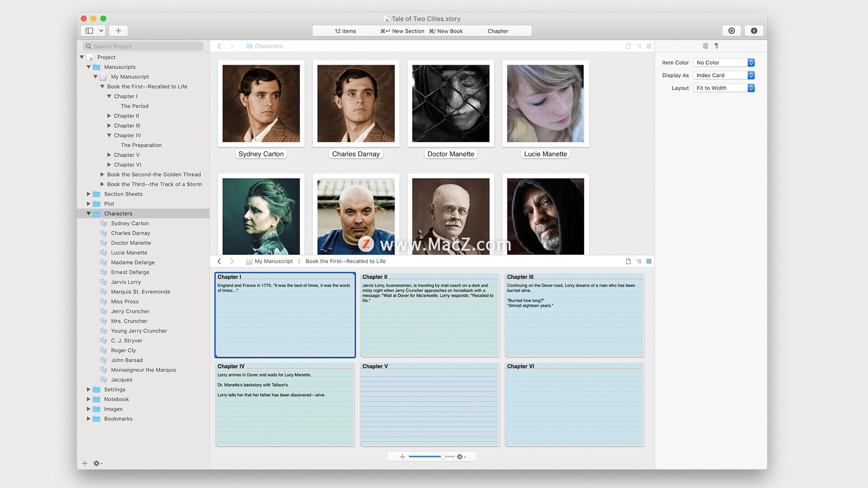
Task: Switch manuscript pane to index card view
Action: coord(649,261)
